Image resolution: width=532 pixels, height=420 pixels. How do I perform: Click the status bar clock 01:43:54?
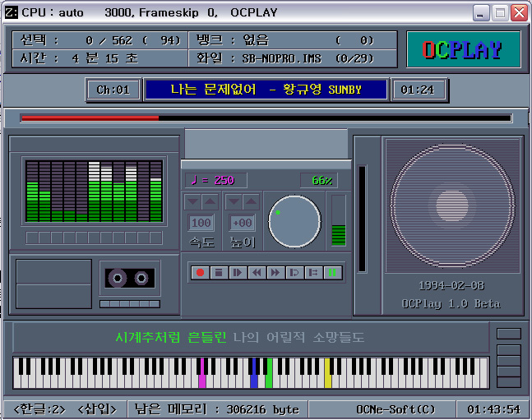coord(493,409)
